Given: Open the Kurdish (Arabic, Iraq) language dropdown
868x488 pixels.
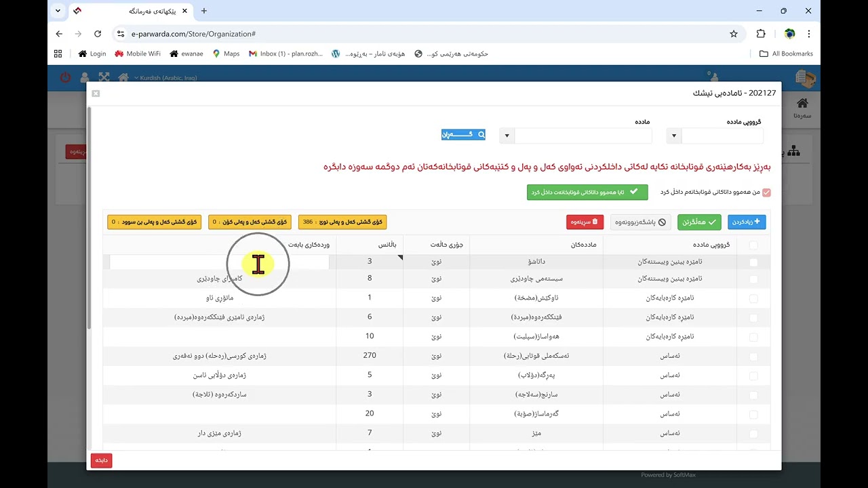Looking at the screenshot, I should point(165,78).
